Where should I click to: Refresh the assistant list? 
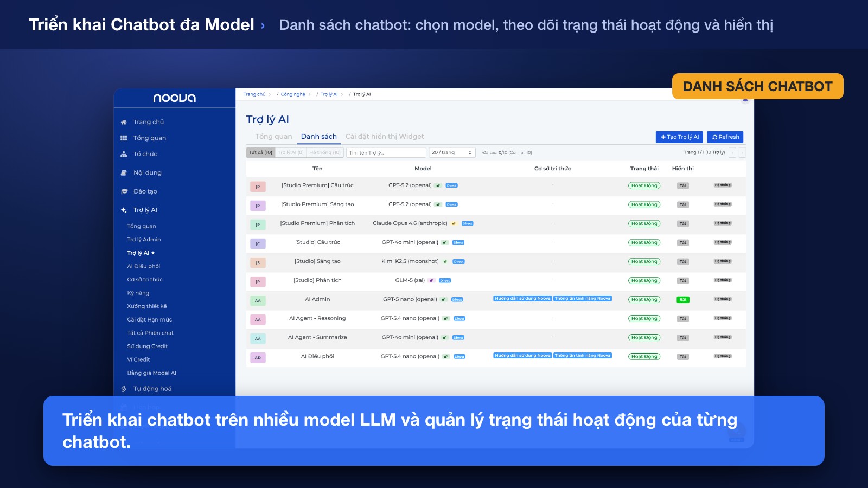[725, 137]
